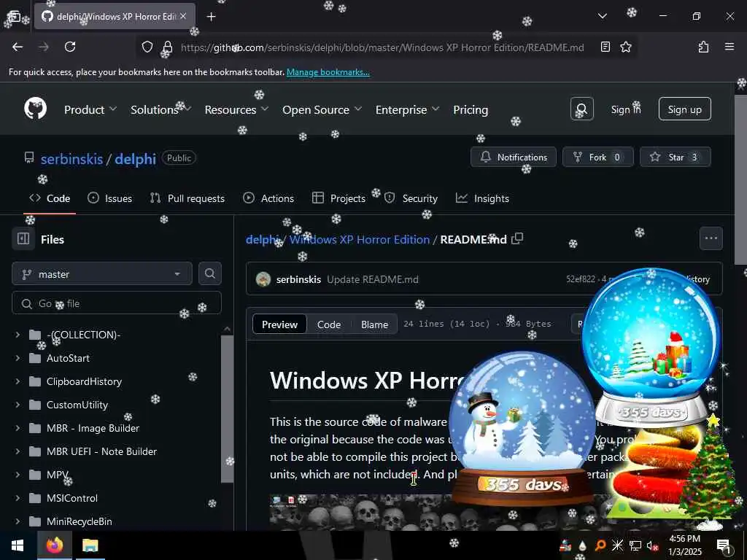Switch to Code view of README
Viewport: 747px width, 560px height.
[329, 324]
